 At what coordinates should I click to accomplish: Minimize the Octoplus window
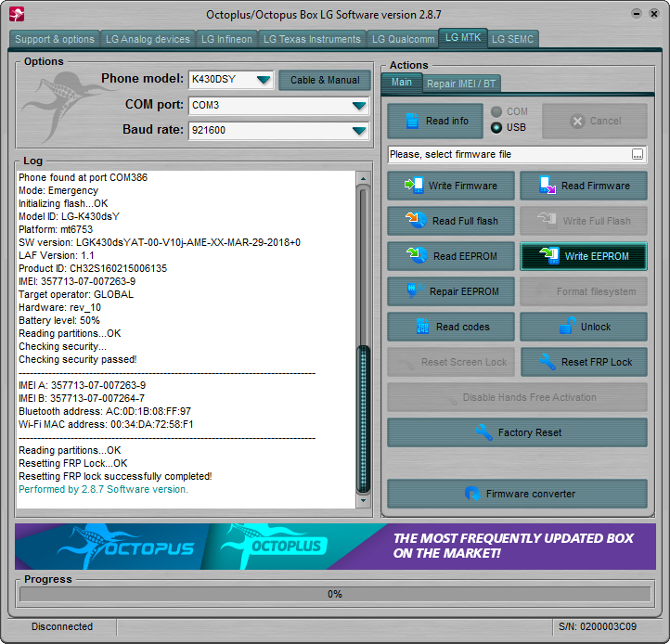[x=637, y=14]
